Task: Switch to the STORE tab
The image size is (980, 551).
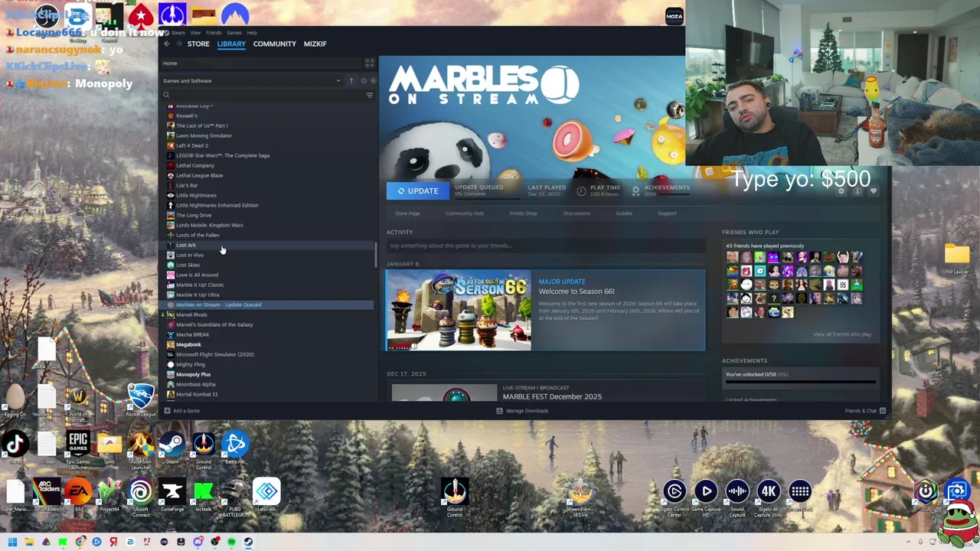Action: tap(198, 44)
